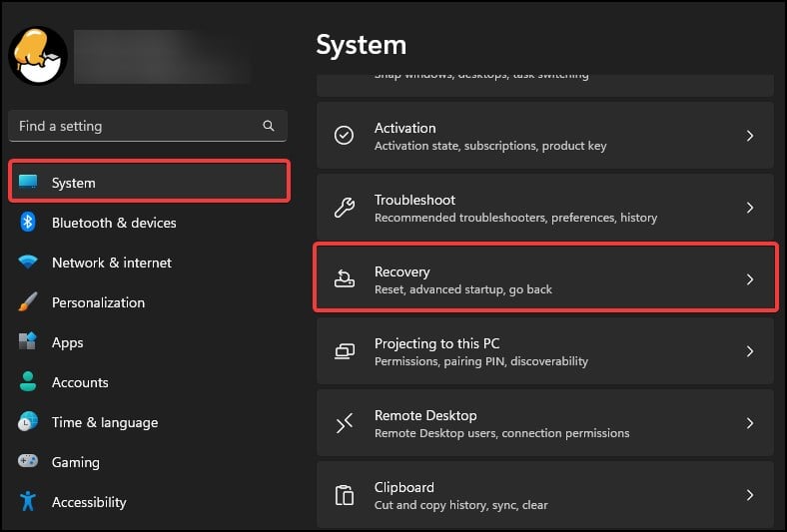Expand the Activation chevron arrow

click(750, 136)
